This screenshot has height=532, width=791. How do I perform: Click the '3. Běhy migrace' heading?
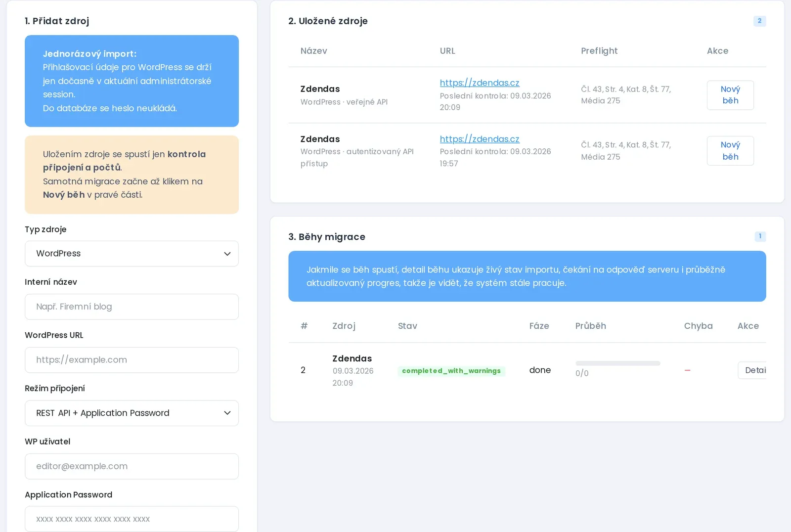(327, 237)
